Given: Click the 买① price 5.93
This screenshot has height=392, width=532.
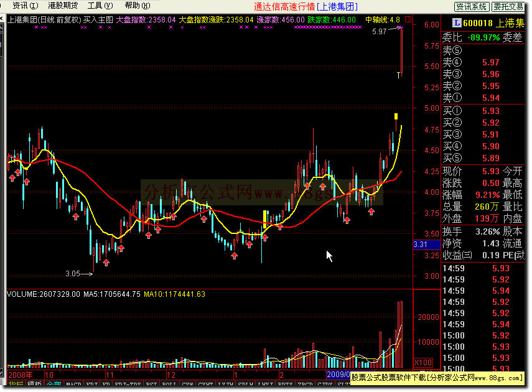Looking at the screenshot, I should [490, 111].
